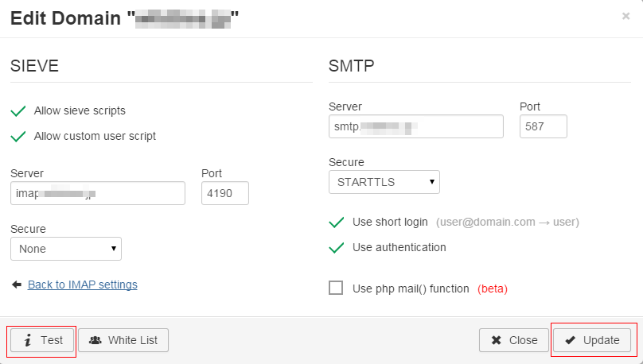
Task: Focus the SIEVE Server input field
Action: click(98, 193)
